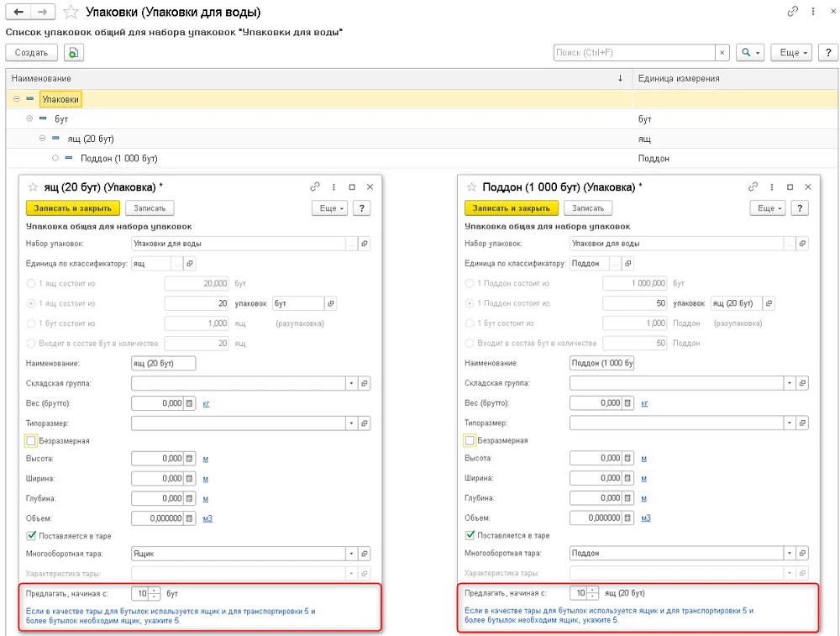Collapse the бут tree node
Image resolution: width=840 pixels, height=636 pixels.
[x=29, y=118]
